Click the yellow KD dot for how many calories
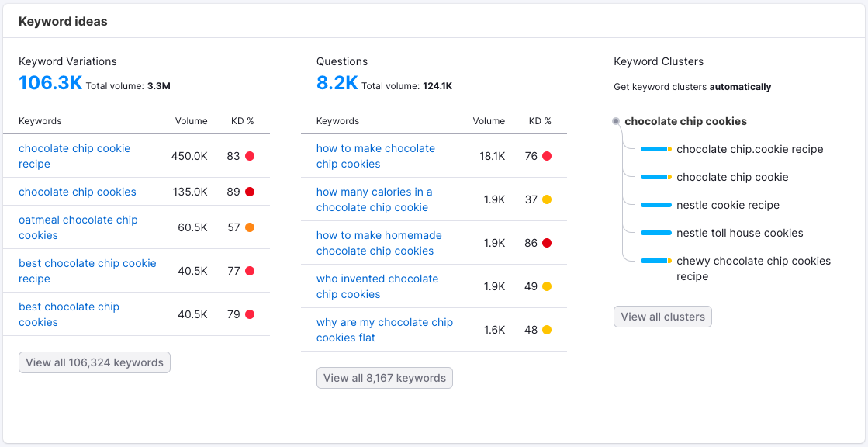868x447 pixels. tap(547, 199)
